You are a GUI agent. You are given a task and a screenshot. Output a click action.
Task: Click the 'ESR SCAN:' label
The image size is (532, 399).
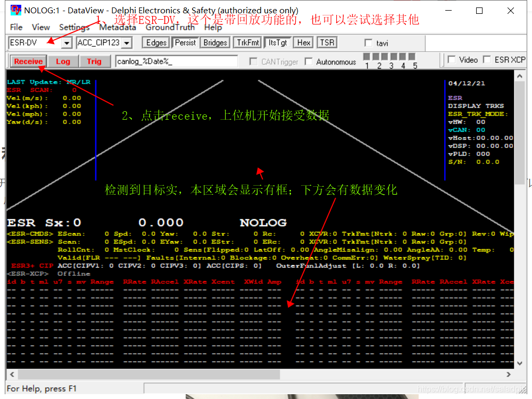point(30,90)
